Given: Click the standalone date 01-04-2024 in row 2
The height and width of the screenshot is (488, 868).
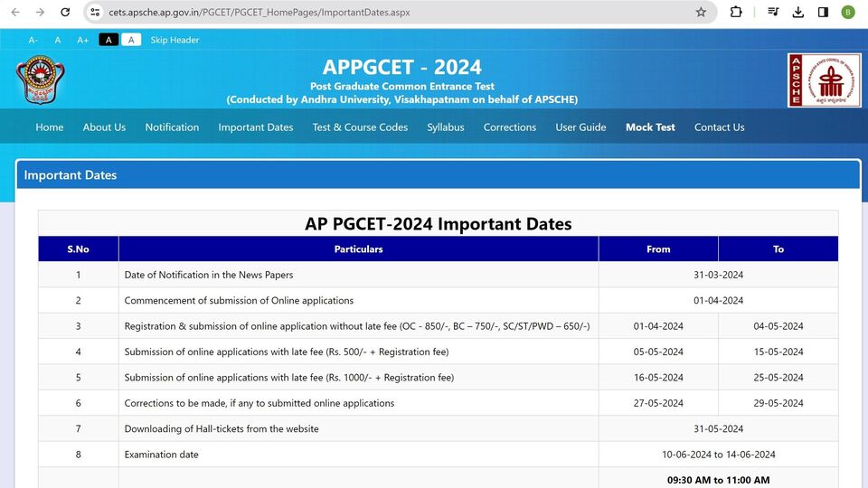Looking at the screenshot, I should 718,300.
